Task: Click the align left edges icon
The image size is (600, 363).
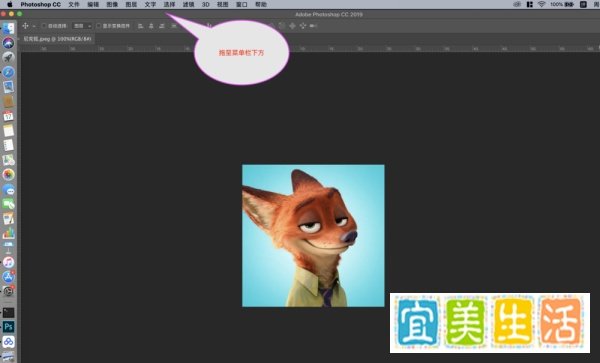Action: click(140, 26)
